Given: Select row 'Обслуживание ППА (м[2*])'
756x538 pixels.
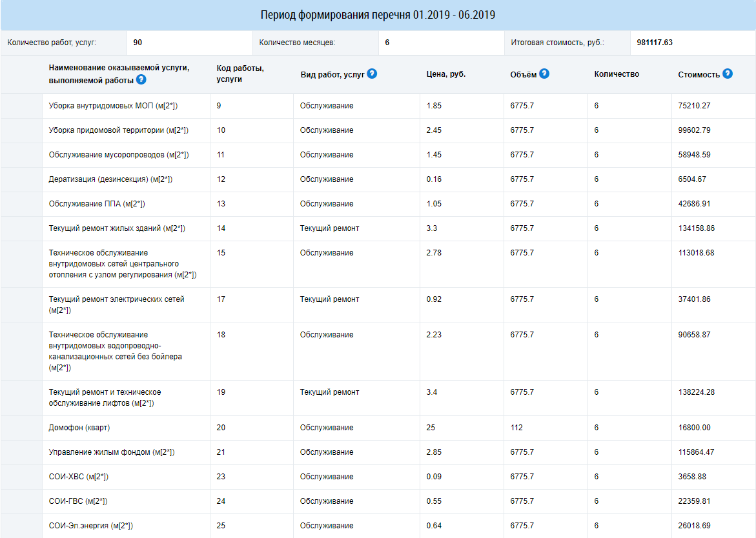Looking at the screenshot, I should (378, 204).
